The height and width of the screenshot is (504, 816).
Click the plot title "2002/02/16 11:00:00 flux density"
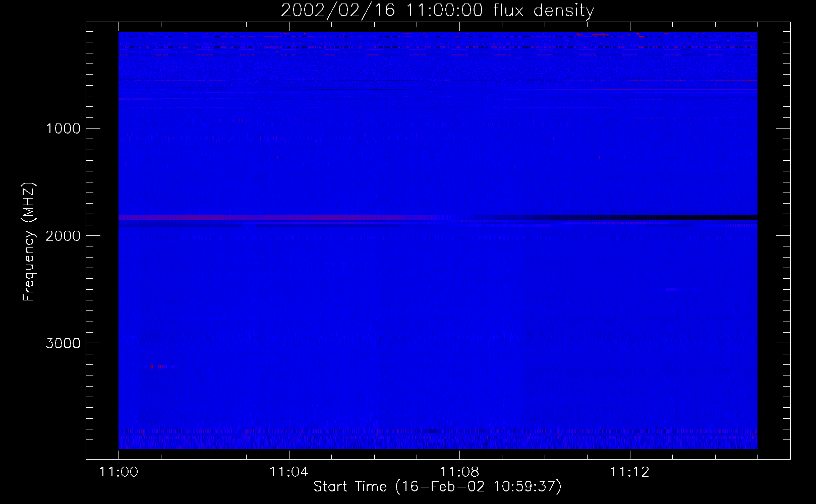point(437,11)
